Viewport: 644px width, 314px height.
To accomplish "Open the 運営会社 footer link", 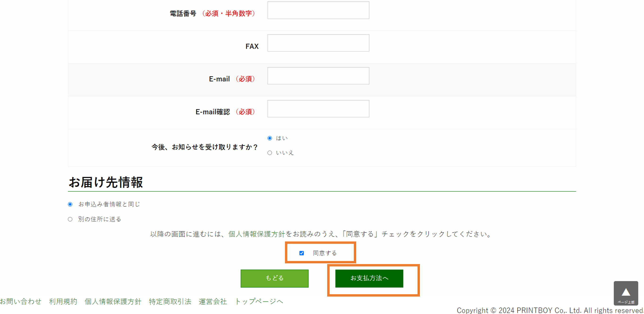I will coord(213,301).
